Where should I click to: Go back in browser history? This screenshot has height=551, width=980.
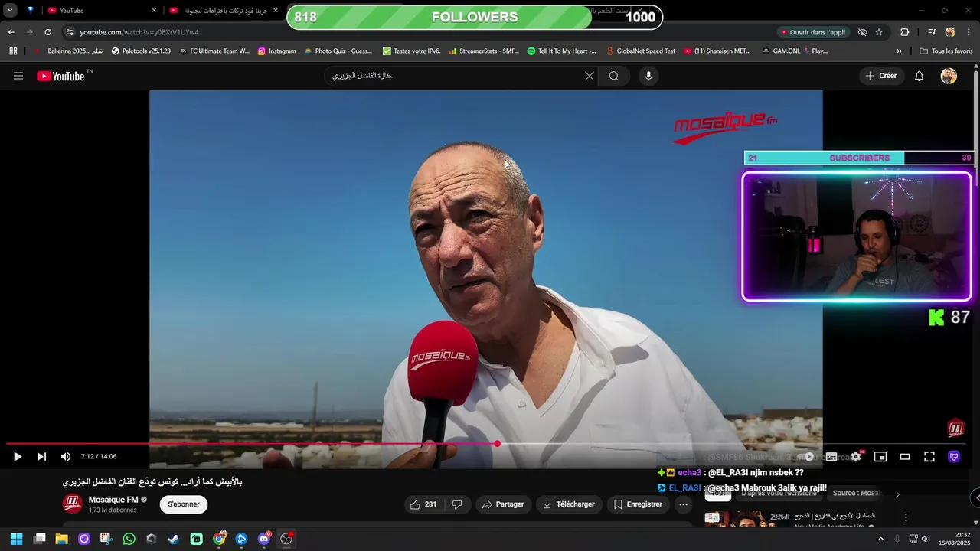click(x=11, y=32)
